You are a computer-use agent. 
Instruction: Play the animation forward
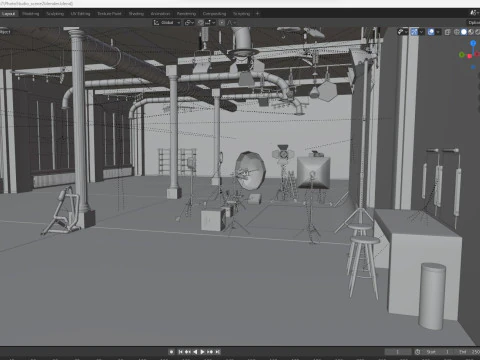(202, 352)
